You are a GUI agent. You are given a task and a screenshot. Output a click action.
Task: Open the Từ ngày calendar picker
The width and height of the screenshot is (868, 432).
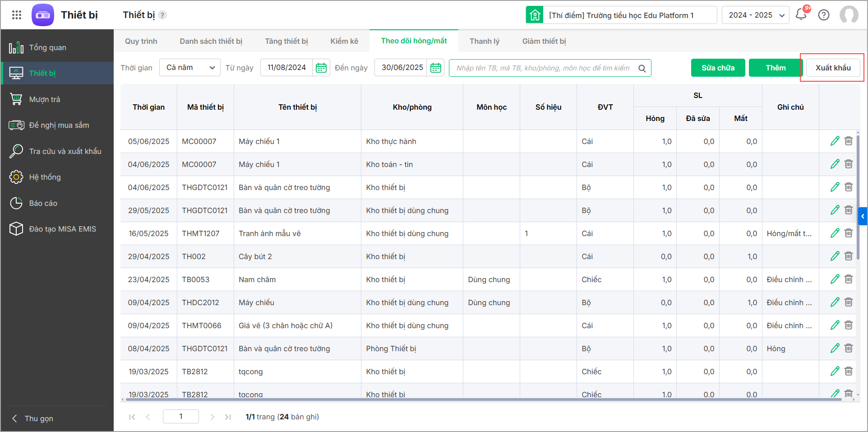click(x=321, y=68)
